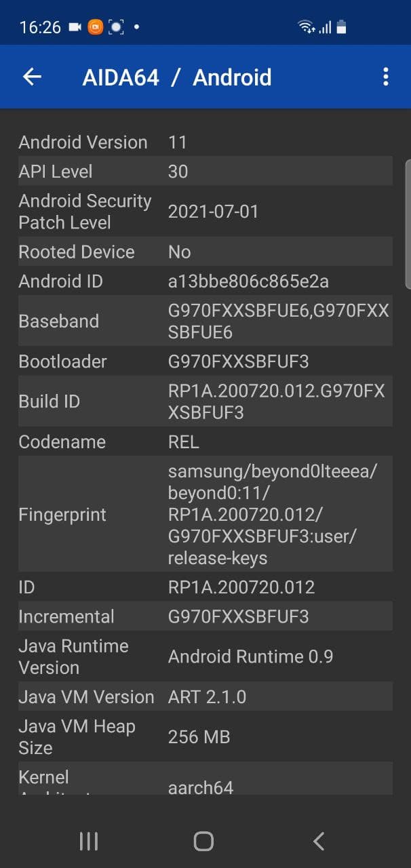
Task: Tap the video camera status icon
Action: click(75, 27)
